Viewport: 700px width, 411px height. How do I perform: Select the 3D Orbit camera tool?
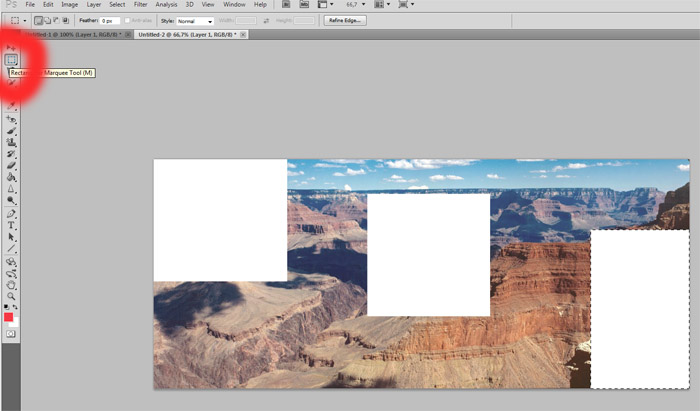pyautogui.click(x=11, y=274)
